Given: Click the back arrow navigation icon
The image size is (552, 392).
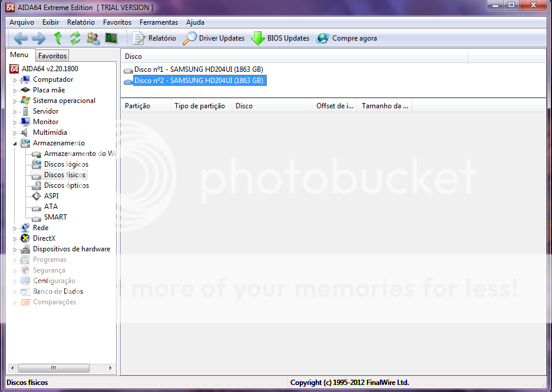Looking at the screenshot, I should pos(21,38).
